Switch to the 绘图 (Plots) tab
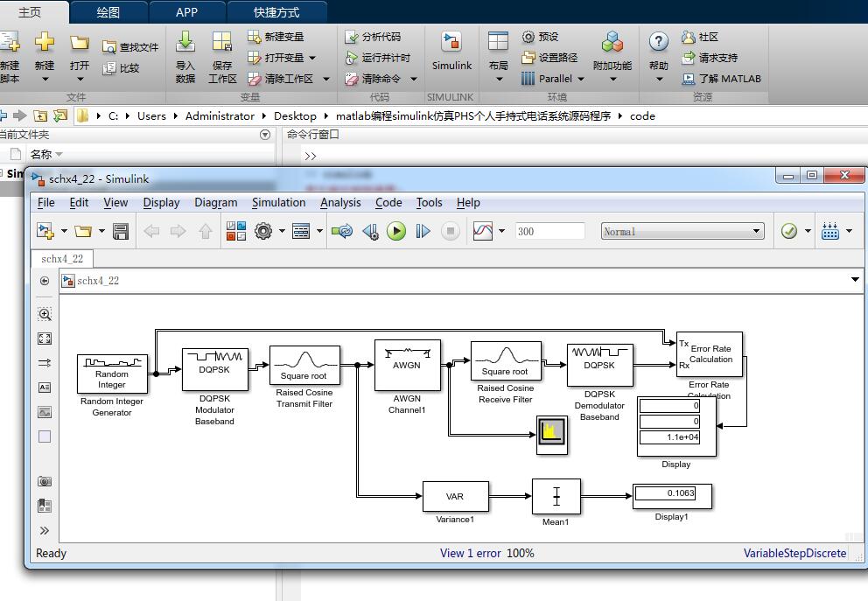Image resolution: width=868 pixels, height=601 pixels. [108, 12]
